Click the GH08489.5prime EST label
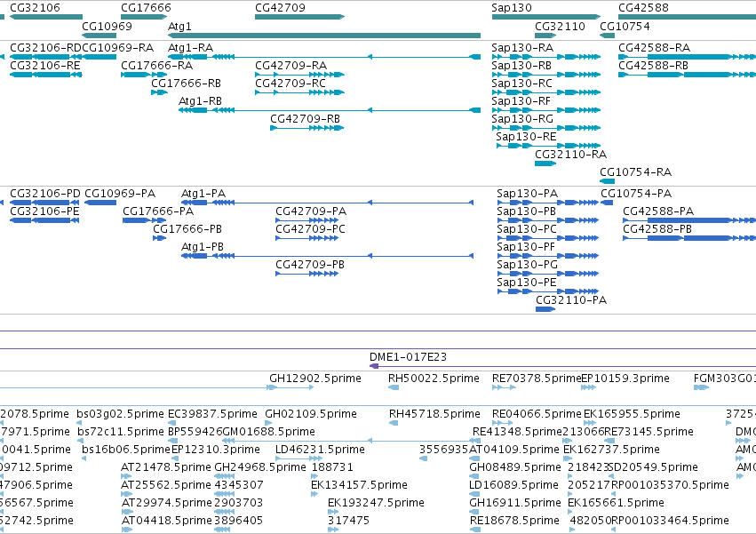This screenshot has width=756, height=534. pyautogui.click(x=515, y=467)
